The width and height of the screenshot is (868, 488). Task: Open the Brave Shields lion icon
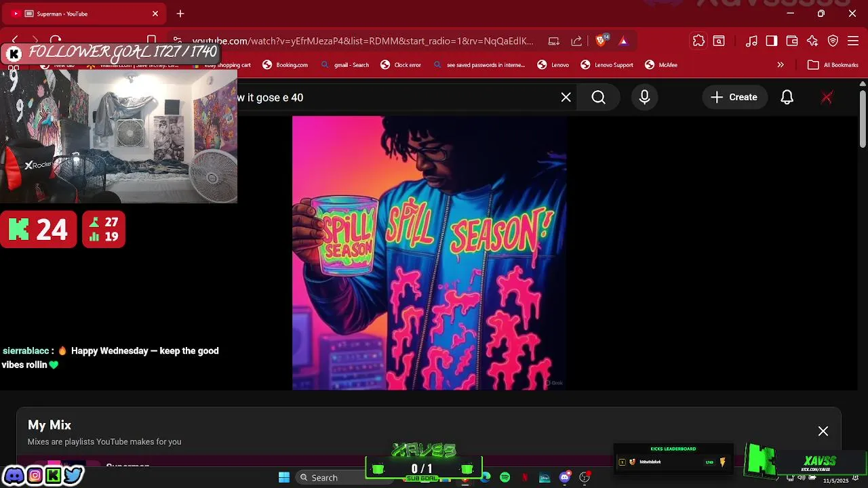pos(601,41)
